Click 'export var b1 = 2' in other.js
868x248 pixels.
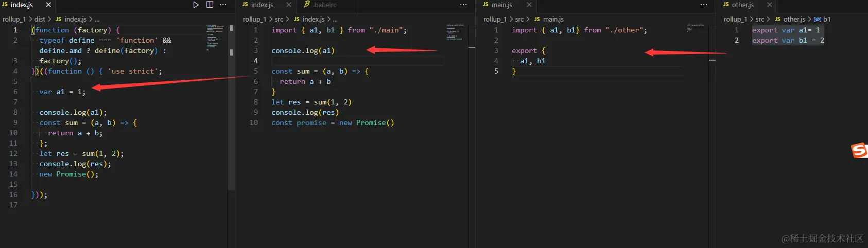(788, 40)
